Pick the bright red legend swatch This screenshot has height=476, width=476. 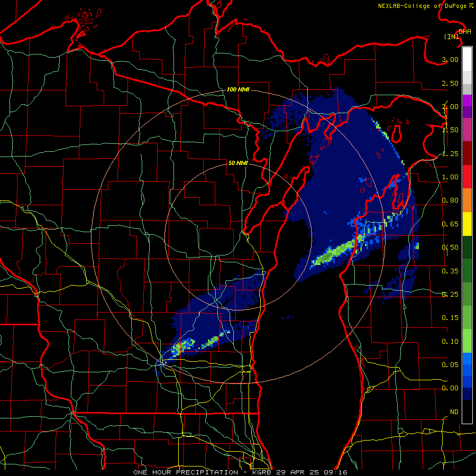coord(467,177)
